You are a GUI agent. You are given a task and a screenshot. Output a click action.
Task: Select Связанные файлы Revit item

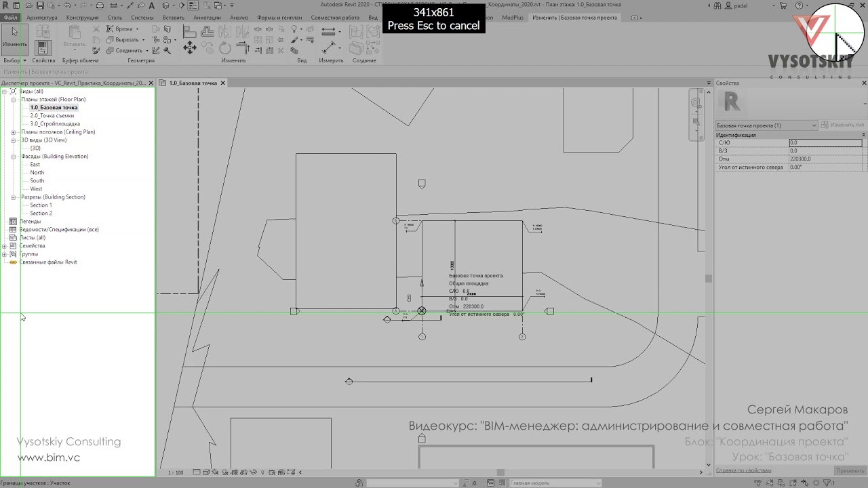48,262
